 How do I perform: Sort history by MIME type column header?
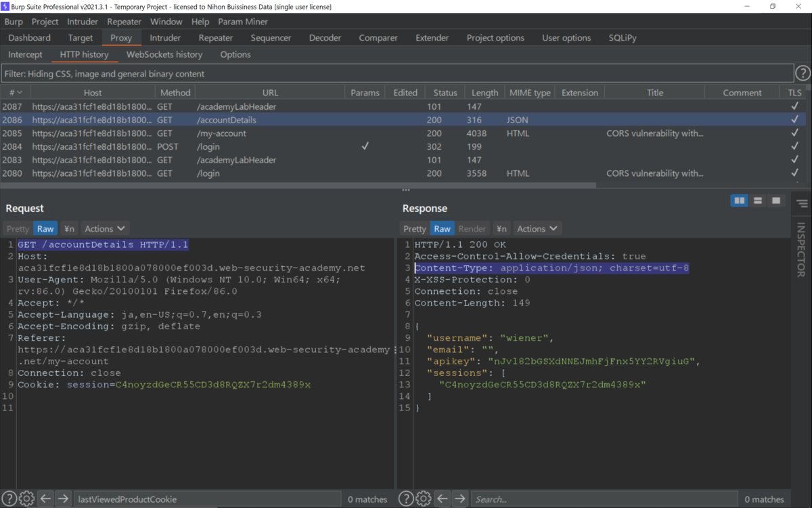528,93
